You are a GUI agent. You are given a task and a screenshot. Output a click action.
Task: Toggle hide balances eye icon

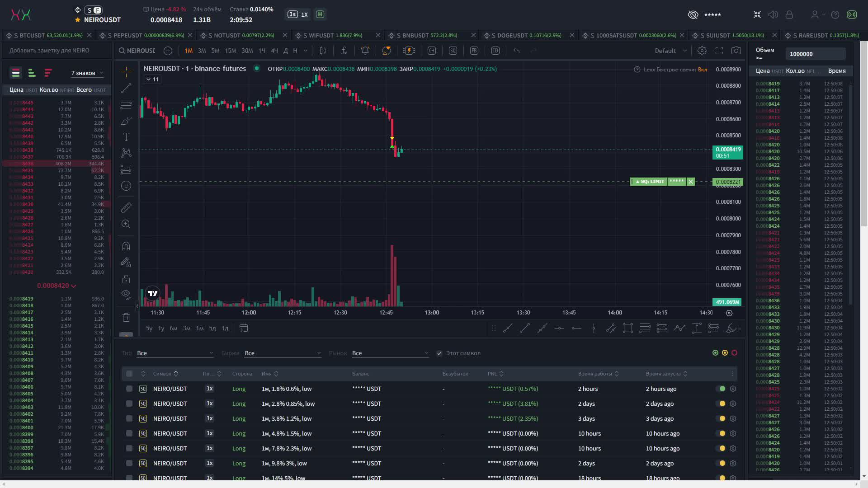pyautogui.click(x=693, y=15)
